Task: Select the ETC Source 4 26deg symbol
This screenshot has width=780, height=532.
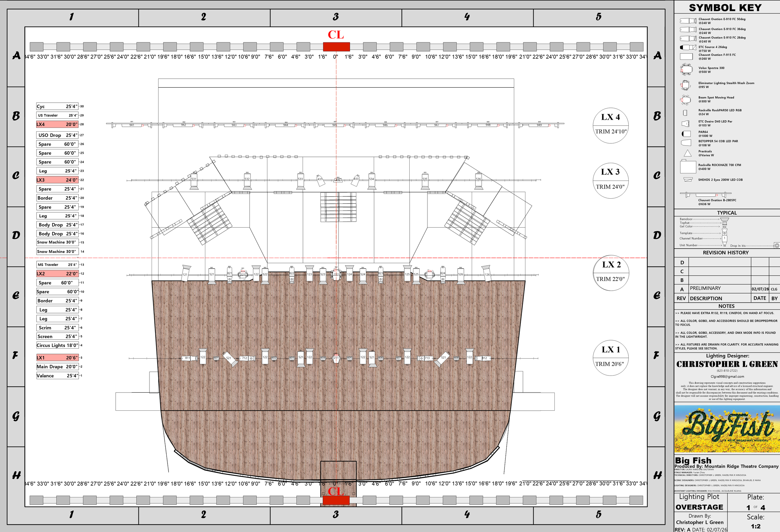Action: 688,47
